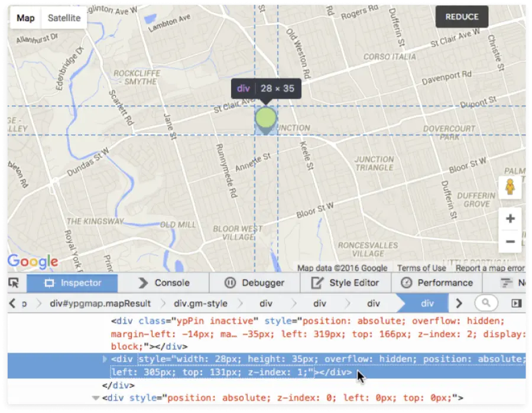The width and height of the screenshot is (532, 413).
Task: Open the Terms of Use link
Action: tap(421, 268)
